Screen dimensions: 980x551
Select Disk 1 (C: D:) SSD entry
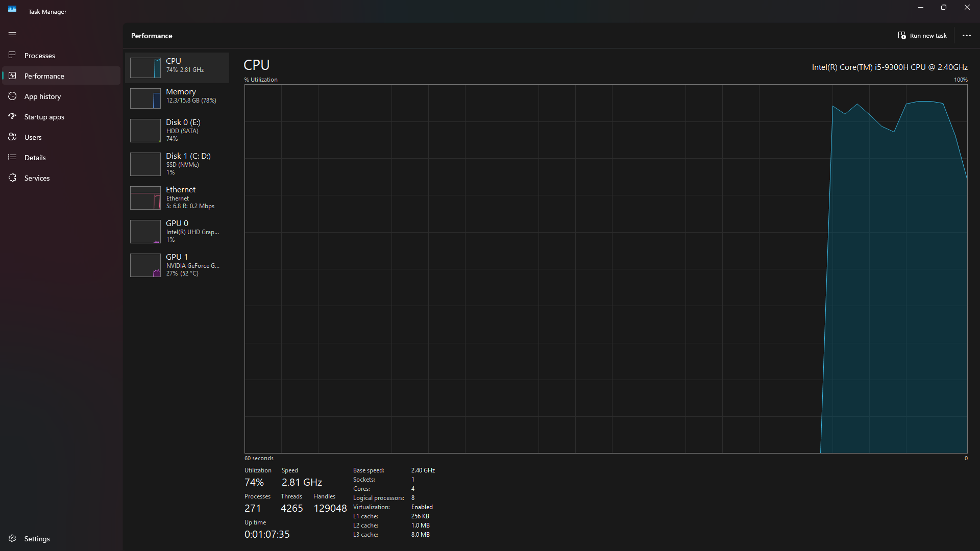(x=177, y=164)
